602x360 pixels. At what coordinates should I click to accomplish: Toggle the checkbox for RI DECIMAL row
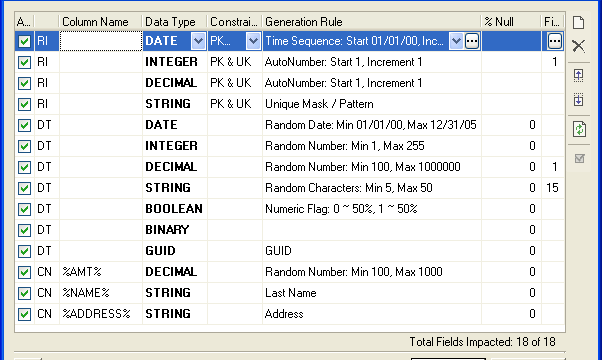click(x=25, y=83)
